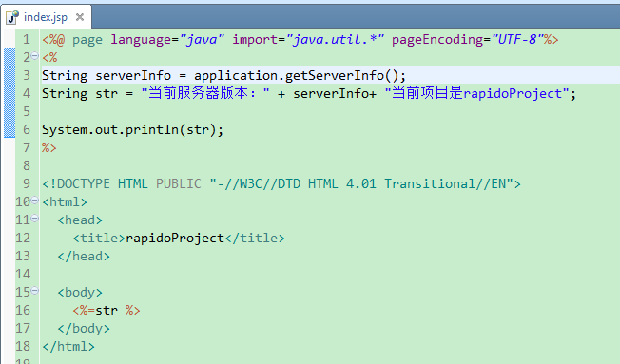This screenshot has height=364, width=620.
Task: Collapse the body fold at line 15
Action: 35,291
